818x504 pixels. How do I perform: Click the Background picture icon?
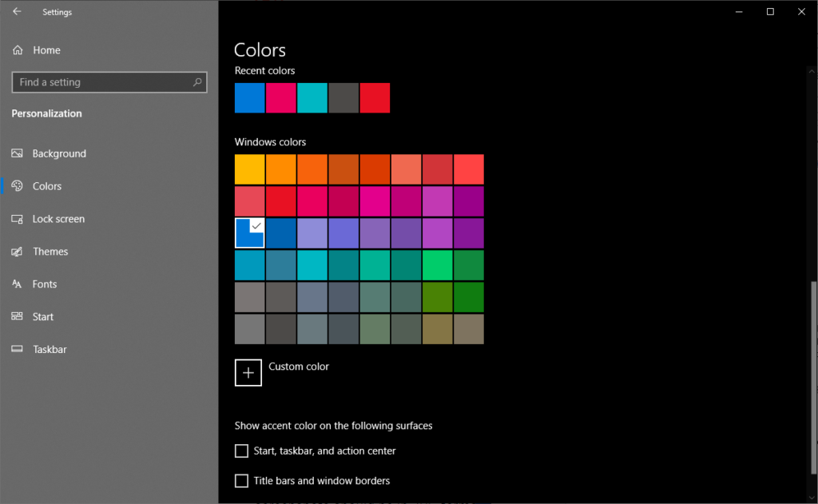18,153
